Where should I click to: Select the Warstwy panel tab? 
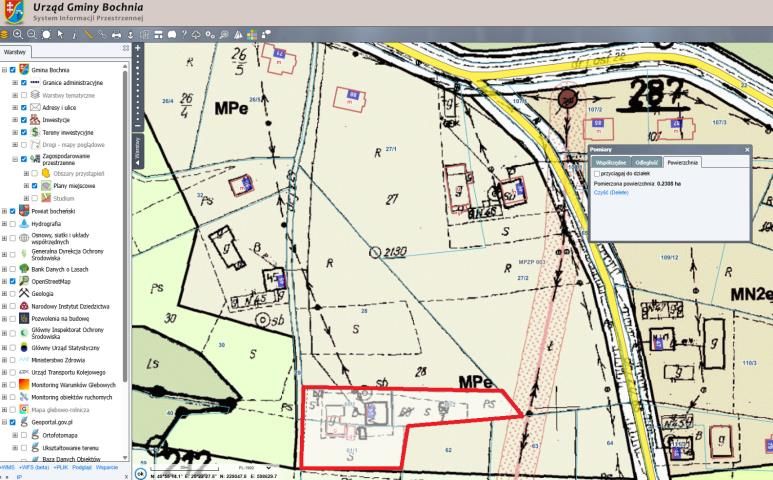[15, 52]
